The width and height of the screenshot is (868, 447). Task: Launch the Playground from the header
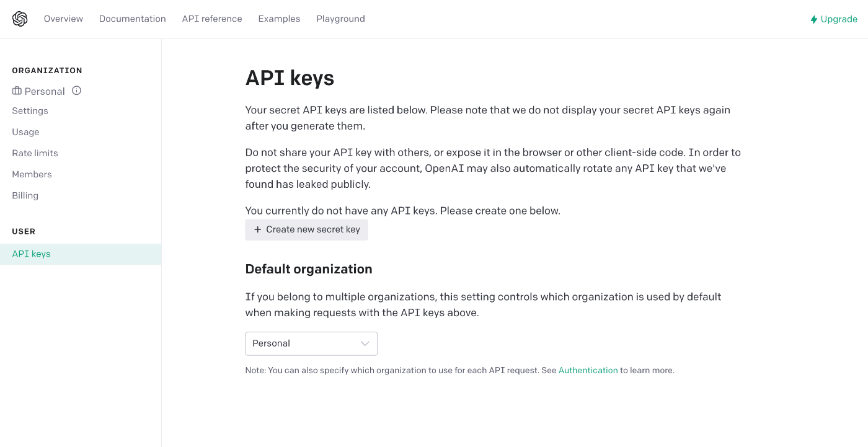click(340, 19)
